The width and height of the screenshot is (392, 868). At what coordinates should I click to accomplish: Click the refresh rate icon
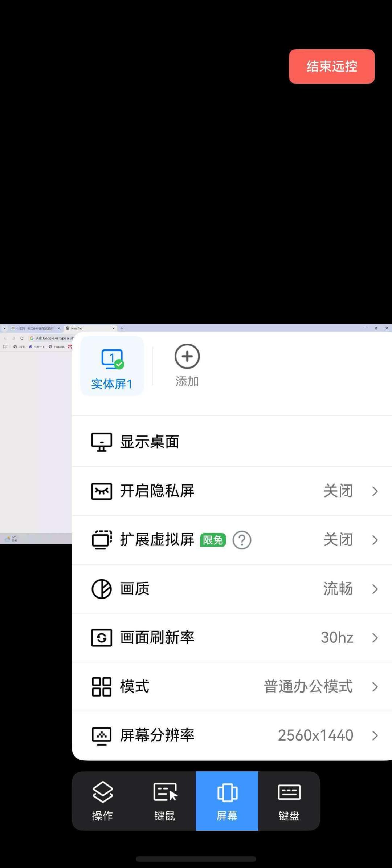click(101, 638)
